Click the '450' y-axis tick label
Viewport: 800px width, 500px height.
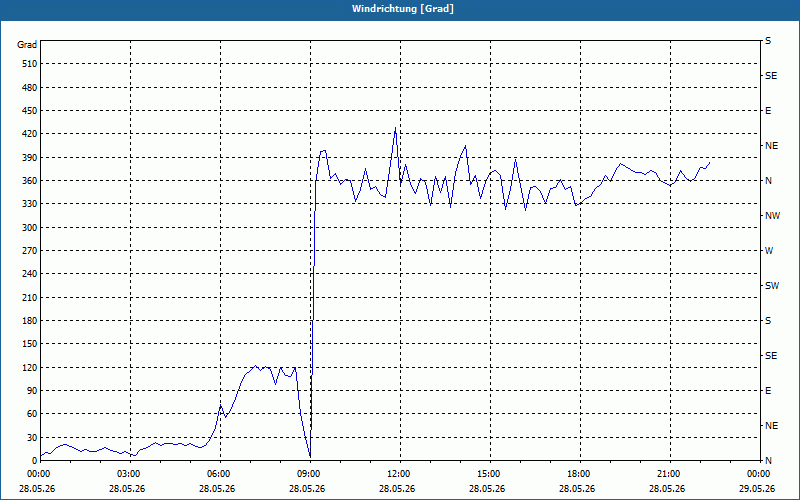click(30, 111)
